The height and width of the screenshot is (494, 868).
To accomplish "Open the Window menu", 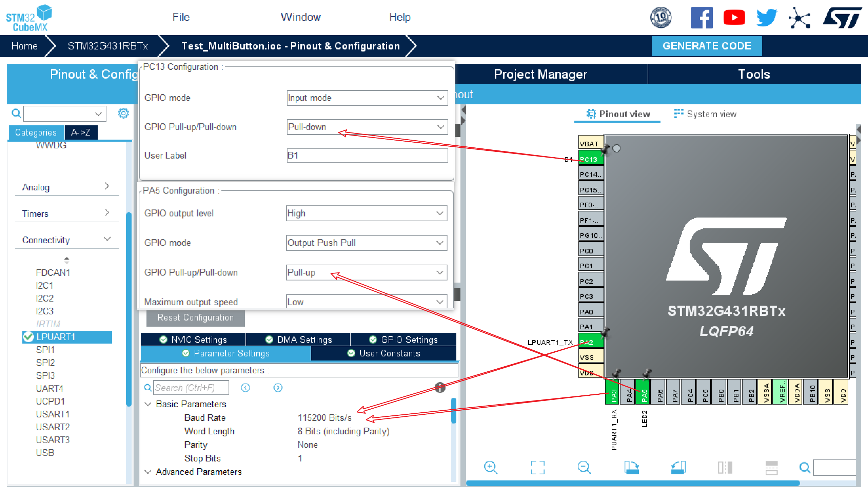I will (x=300, y=17).
